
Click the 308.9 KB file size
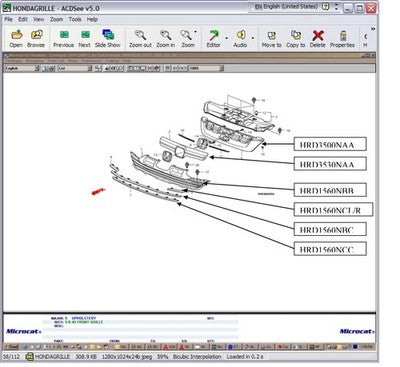[86, 357]
